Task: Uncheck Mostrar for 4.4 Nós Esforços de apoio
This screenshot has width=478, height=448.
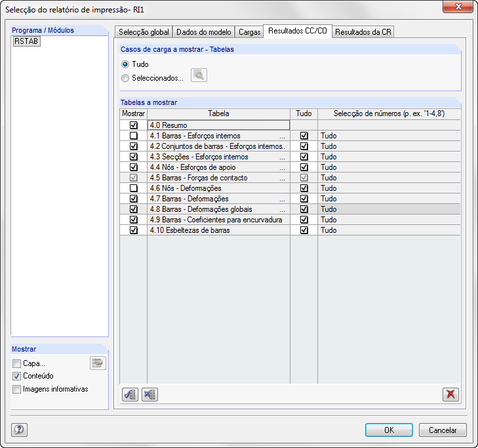Action: (x=134, y=167)
